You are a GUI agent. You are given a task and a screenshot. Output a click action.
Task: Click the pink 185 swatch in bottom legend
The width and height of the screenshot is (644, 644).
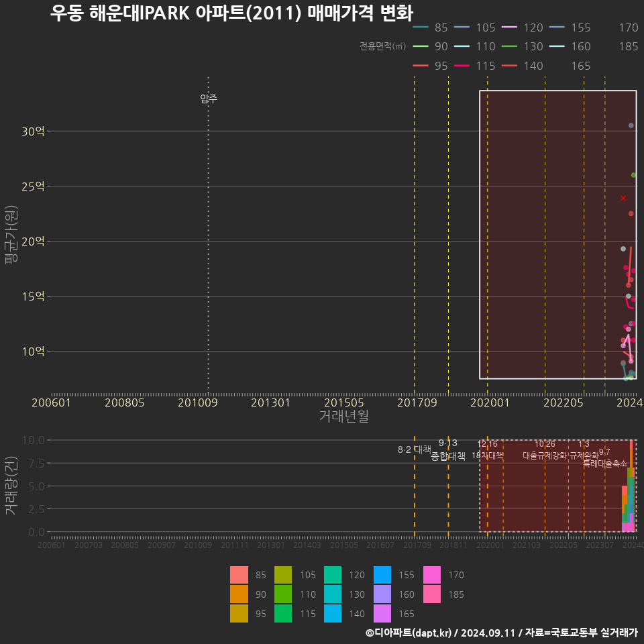[x=431, y=594]
